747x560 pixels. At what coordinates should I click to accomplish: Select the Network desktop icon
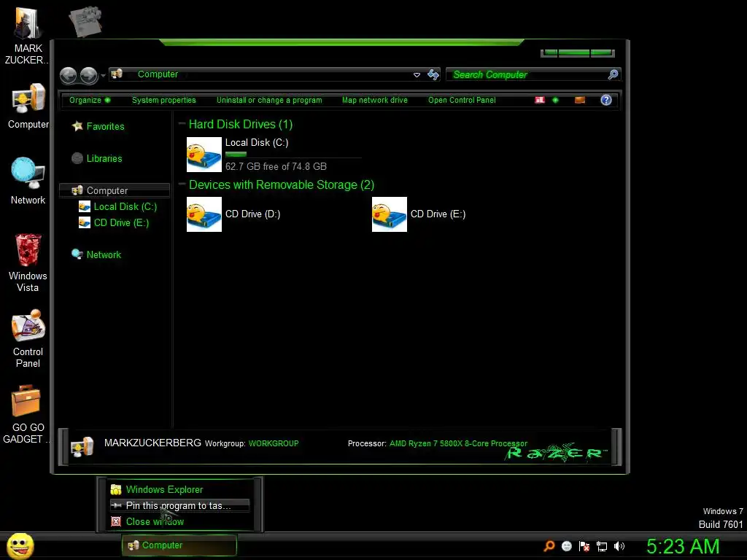pos(28,181)
